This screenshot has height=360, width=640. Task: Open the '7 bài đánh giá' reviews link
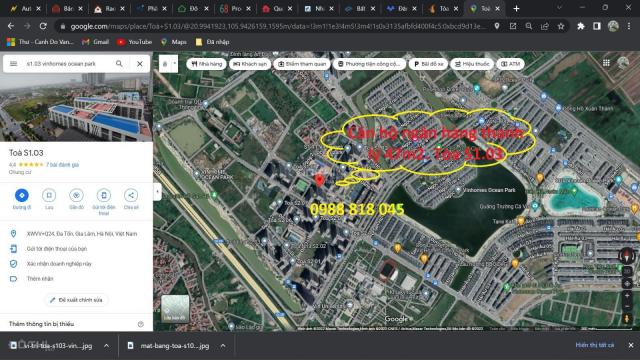[x=62, y=165]
